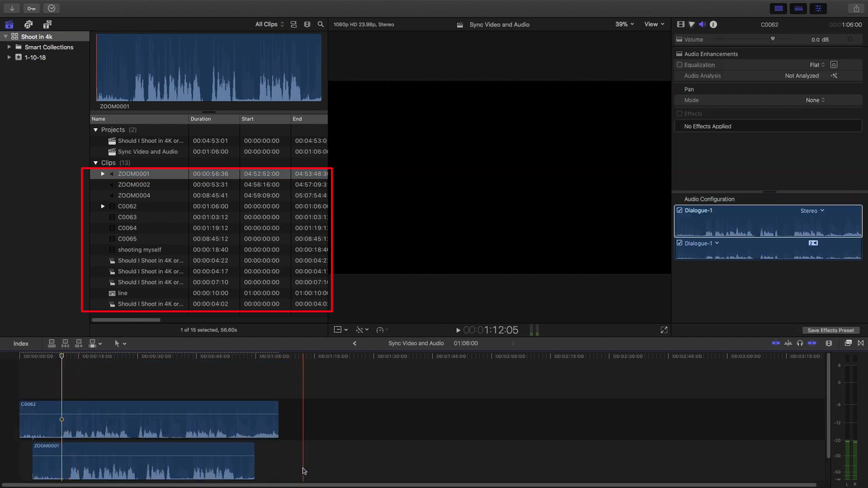Open the Info inspector
Image resolution: width=868 pixels, height=488 pixels.
tap(713, 24)
